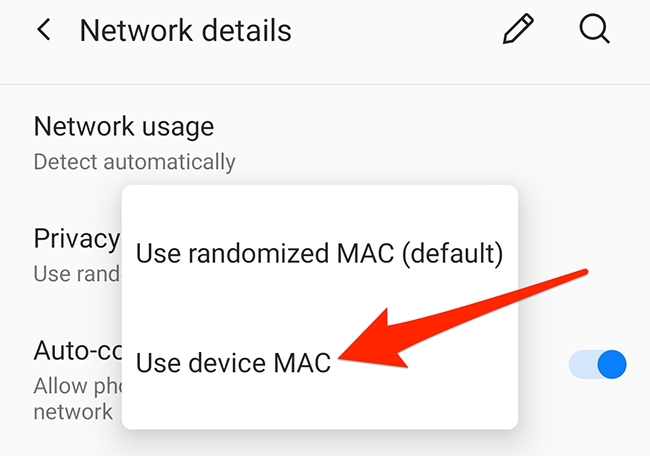The image size is (650, 456).
Task: Tap the word usage in Network usage
Action: pyautogui.click(x=178, y=128)
